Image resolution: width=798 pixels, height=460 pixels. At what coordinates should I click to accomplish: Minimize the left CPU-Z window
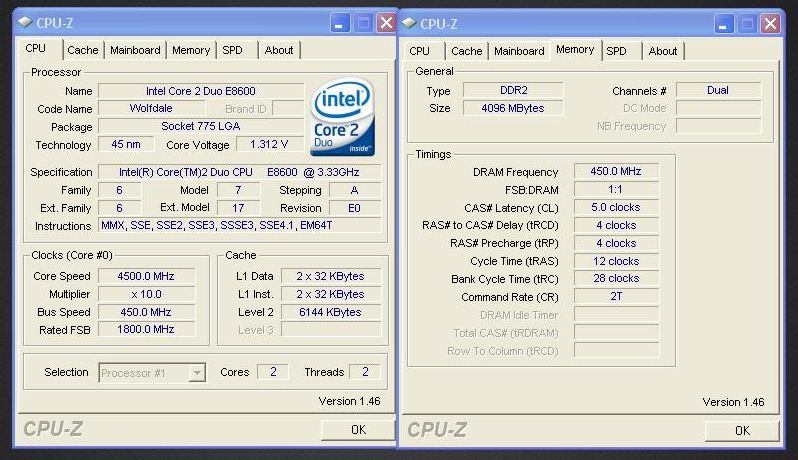click(339, 23)
